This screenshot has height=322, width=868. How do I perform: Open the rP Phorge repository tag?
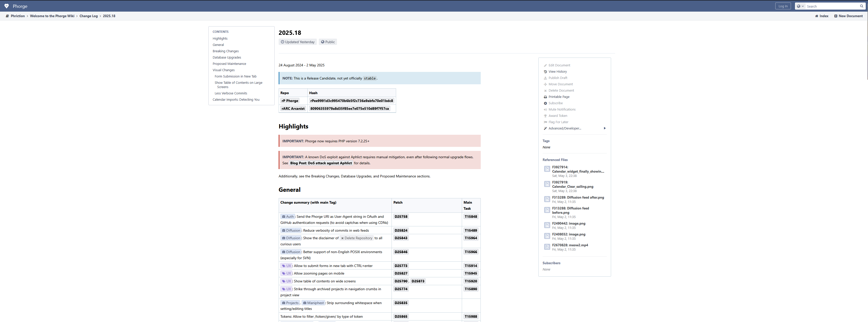point(290,101)
